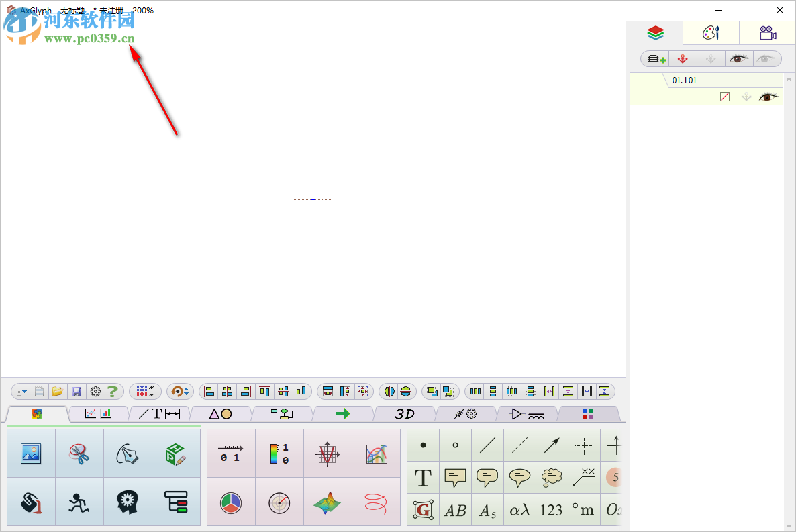Insert a pie chart
The width and height of the screenshot is (796, 532).
pyautogui.click(x=231, y=502)
